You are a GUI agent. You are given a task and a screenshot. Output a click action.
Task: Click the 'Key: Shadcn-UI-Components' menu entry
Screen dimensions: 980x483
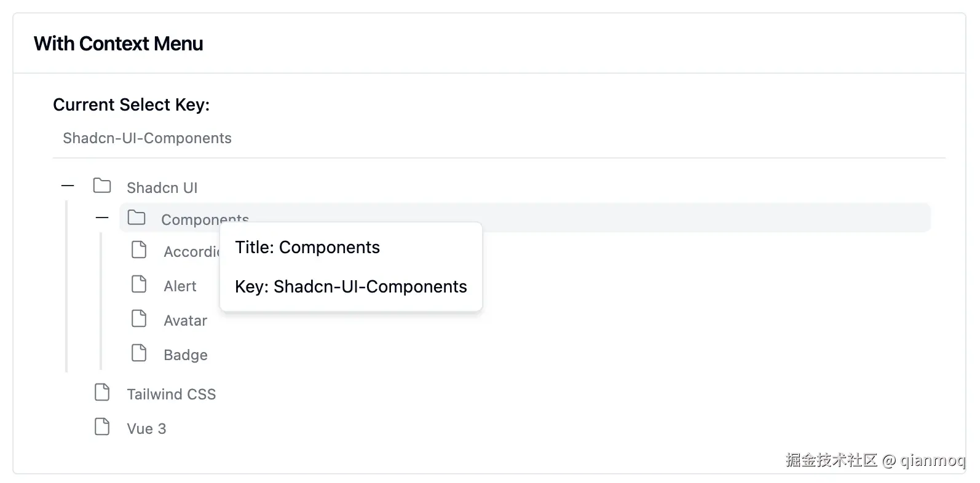pyautogui.click(x=350, y=287)
